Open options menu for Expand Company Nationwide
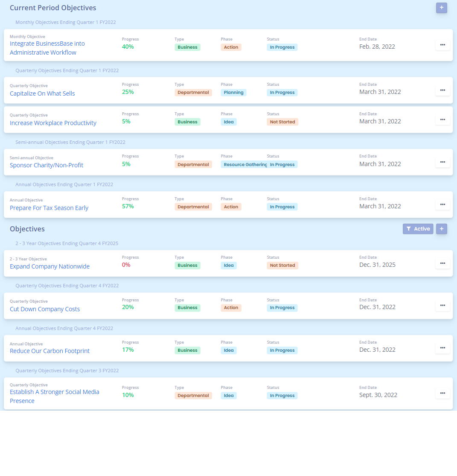Screen dimensions: 457x476 click(x=442, y=263)
